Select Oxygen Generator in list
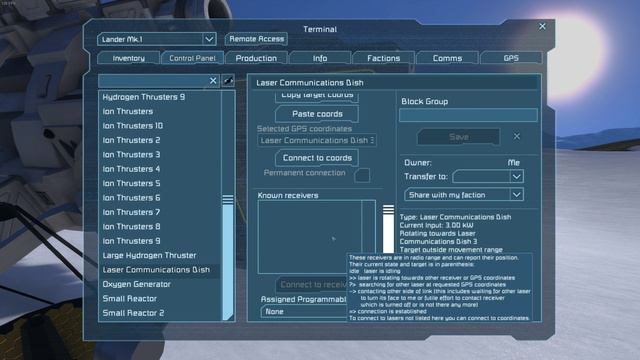 pyautogui.click(x=159, y=284)
